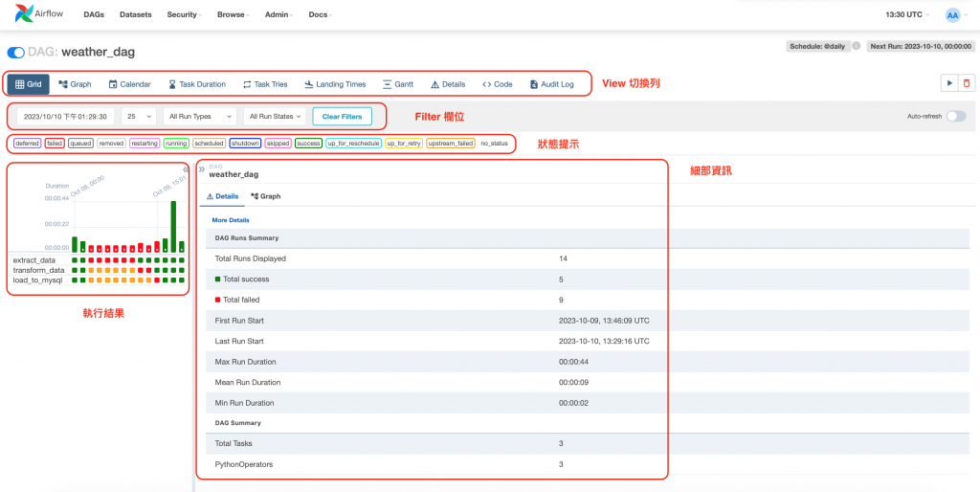The height and width of the screenshot is (492, 980).
Task: Open the AA user avatar menu
Action: [x=952, y=15]
